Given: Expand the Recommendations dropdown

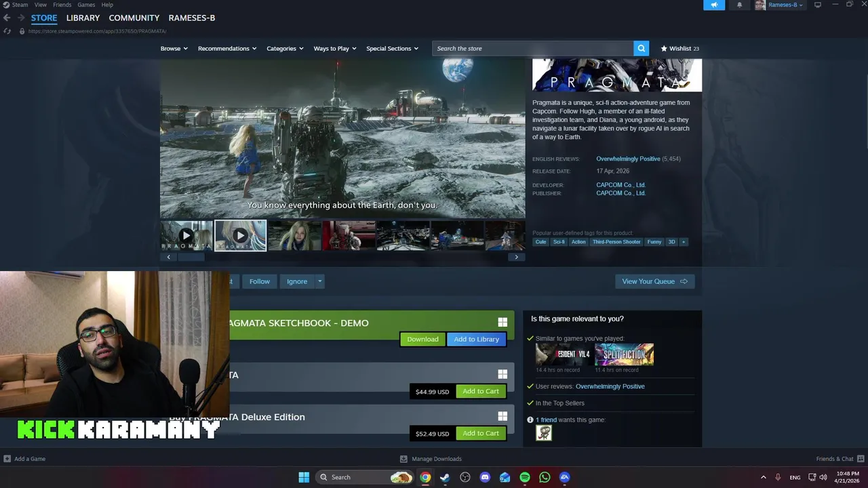Looking at the screenshot, I should (227, 49).
